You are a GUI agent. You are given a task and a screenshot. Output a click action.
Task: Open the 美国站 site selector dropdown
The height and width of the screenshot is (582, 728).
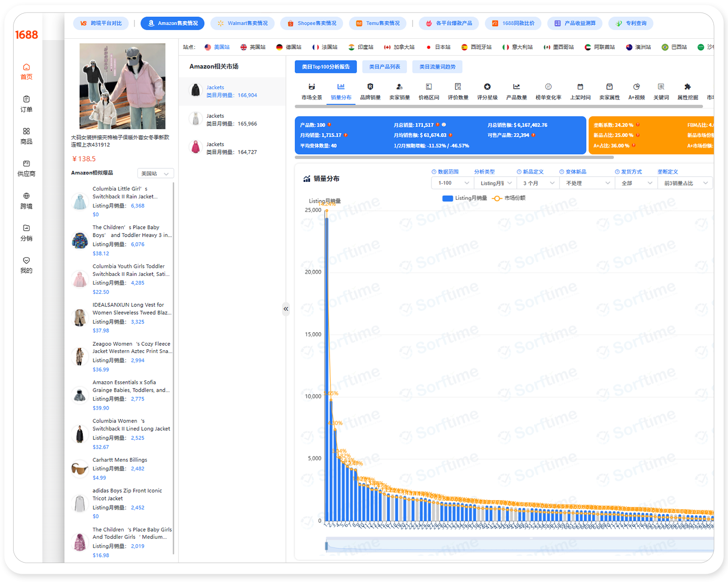(155, 174)
